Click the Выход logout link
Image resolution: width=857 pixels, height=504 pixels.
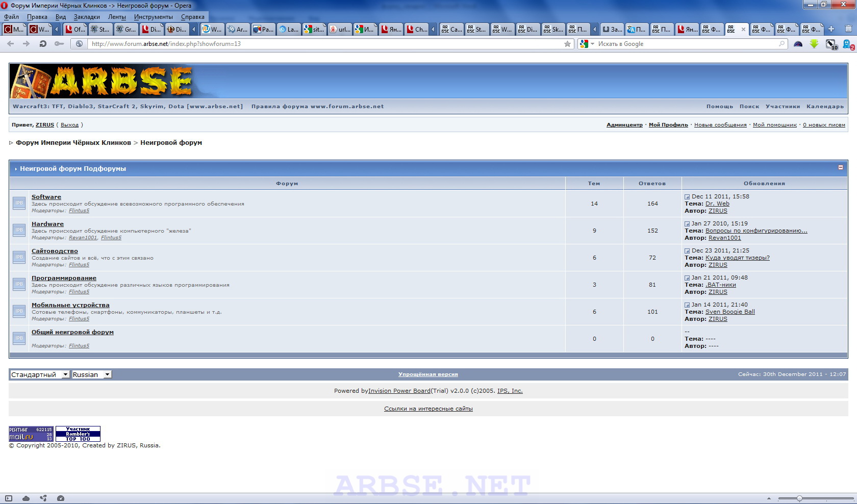click(x=69, y=125)
